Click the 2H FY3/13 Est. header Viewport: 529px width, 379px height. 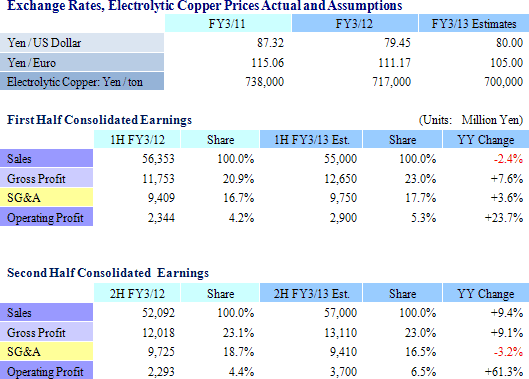click(311, 293)
